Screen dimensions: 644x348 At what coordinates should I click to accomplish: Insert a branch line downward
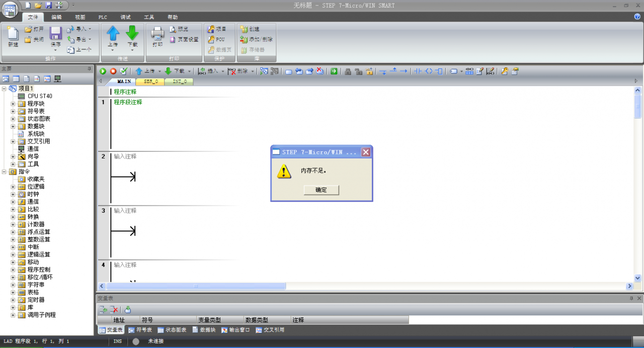(383, 71)
